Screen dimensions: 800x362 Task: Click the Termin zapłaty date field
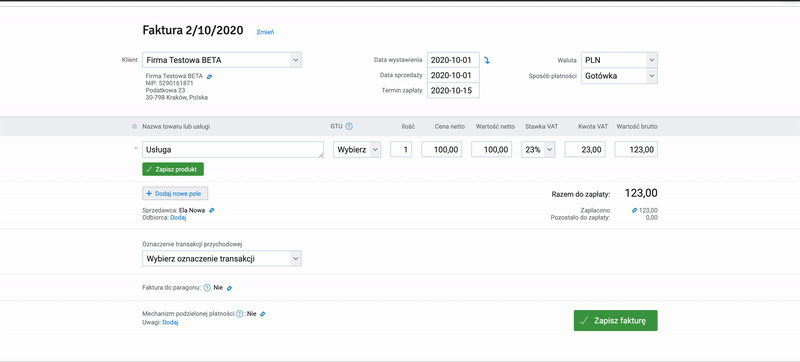point(453,91)
